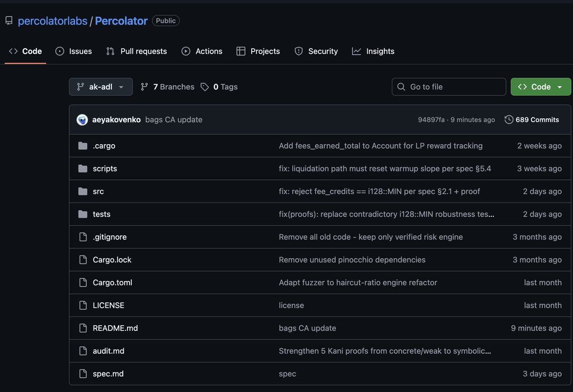Open the spec.md file

[x=108, y=374]
